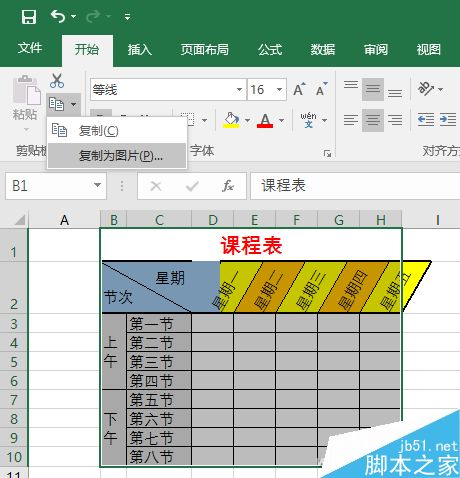Select column A header
460x478 pixels.
pyautogui.click(x=64, y=220)
